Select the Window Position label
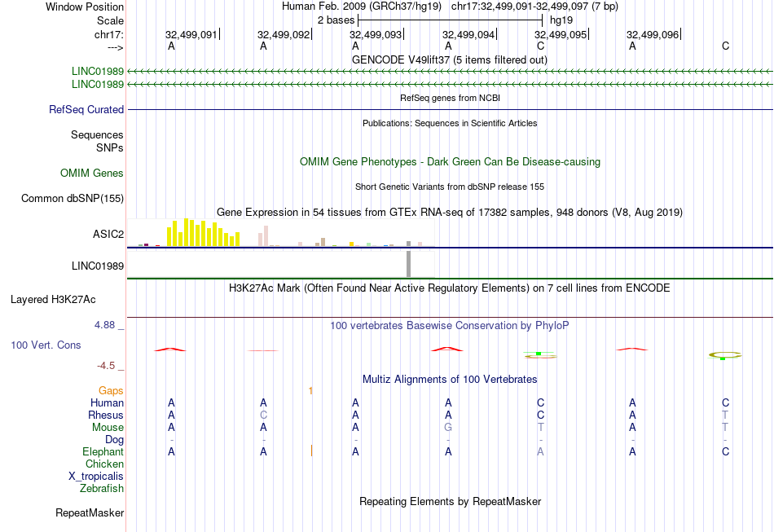The image size is (774, 532). 85,7
